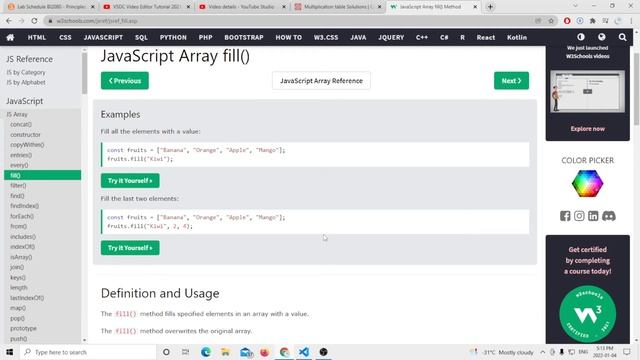
Task: Open the Opera red extension icon
Action: coord(567,20)
